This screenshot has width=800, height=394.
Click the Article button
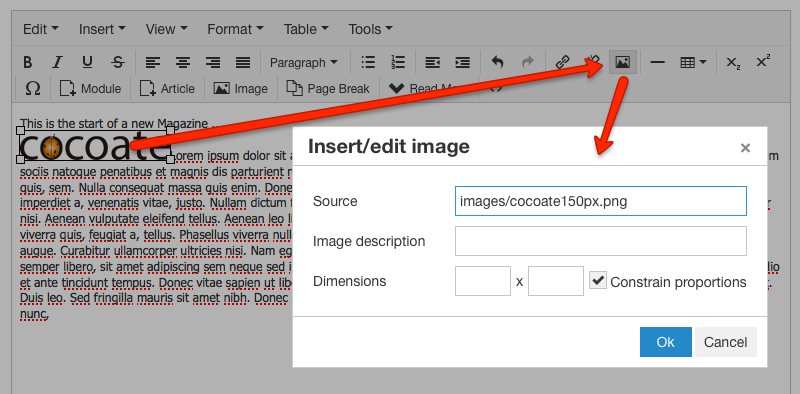pyautogui.click(x=167, y=89)
